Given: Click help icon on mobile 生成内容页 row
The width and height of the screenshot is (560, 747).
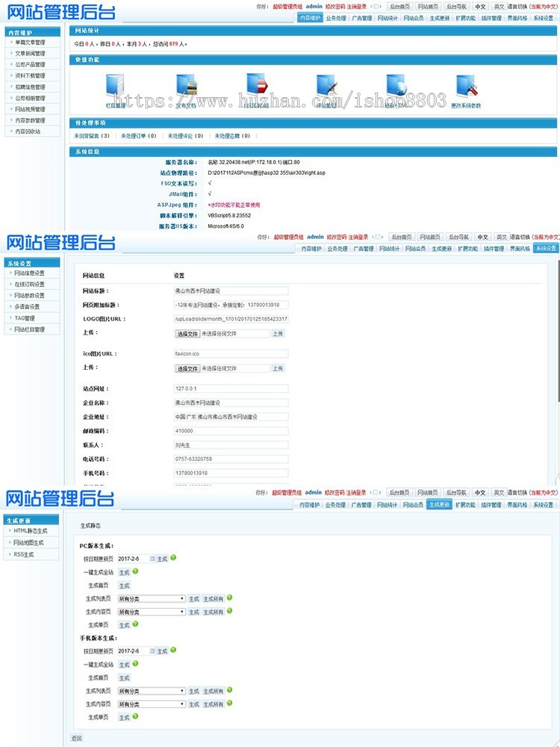Looking at the screenshot, I should point(229,703).
